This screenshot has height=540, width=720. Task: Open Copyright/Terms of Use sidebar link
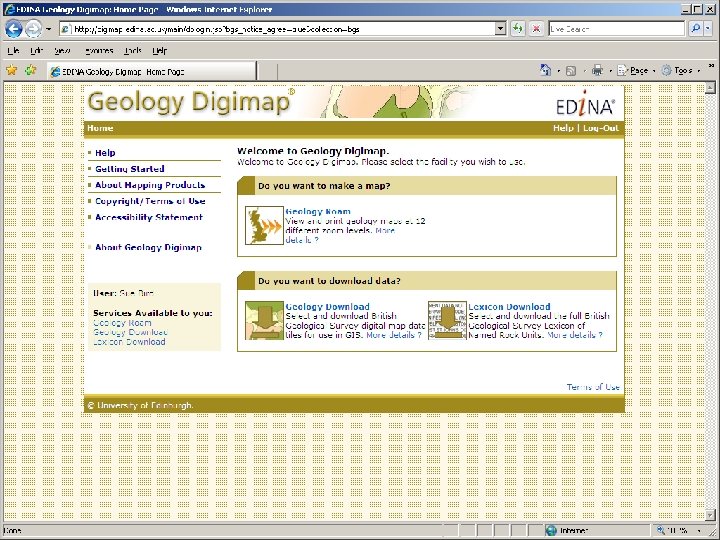[x=150, y=201]
